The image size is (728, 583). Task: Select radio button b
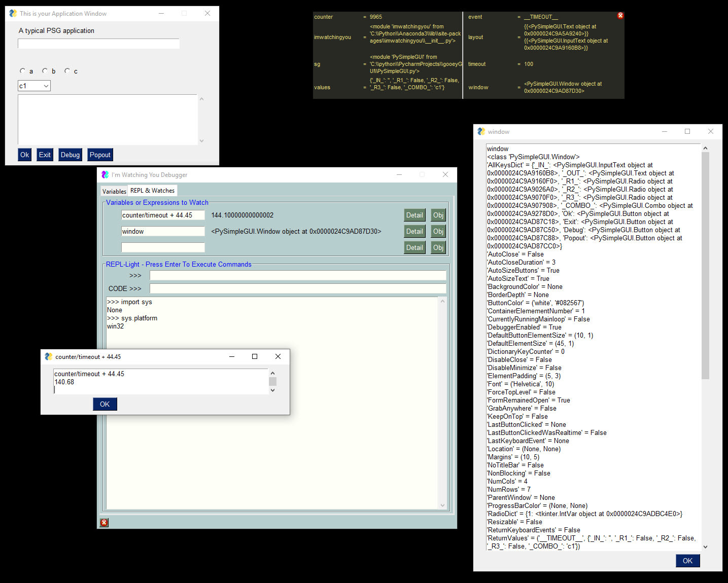[45, 70]
